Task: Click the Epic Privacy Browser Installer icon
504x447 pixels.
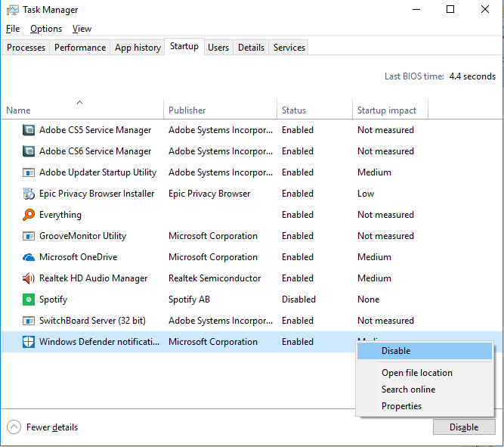Action: point(29,194)
